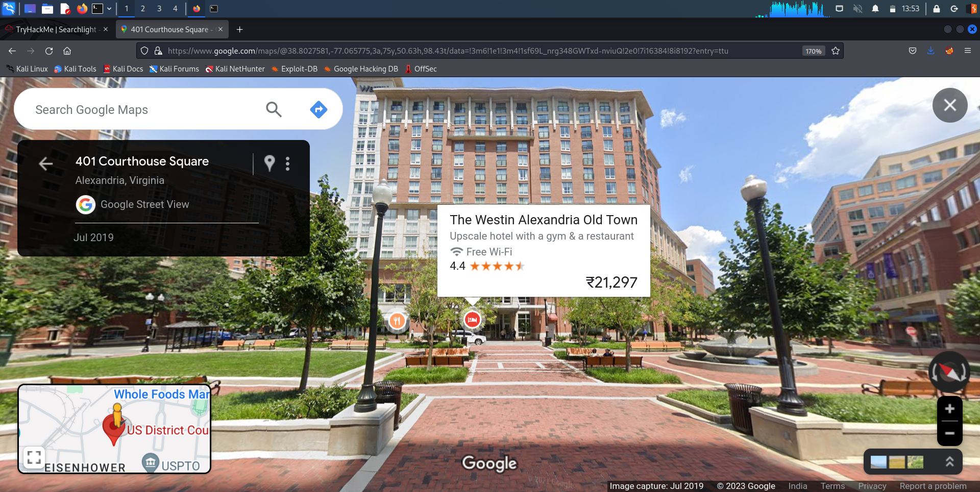Expand the imagery thumbnails strip
980x492 pixels.
949,462
